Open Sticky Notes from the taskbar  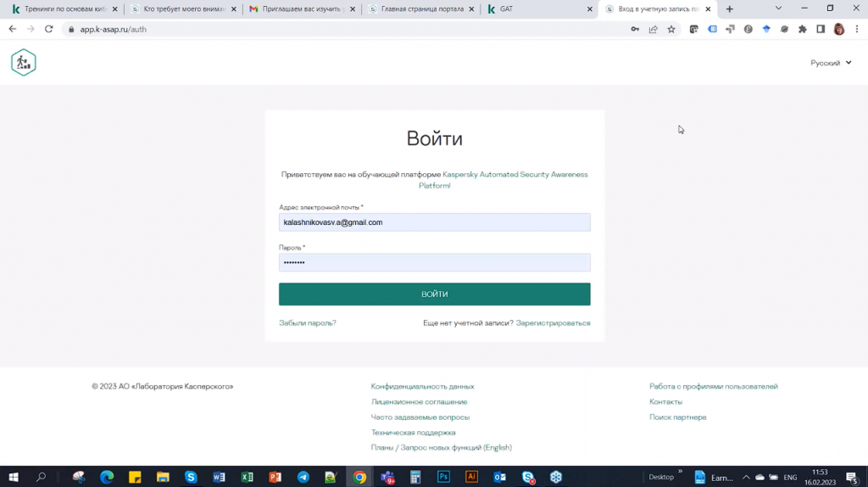point(135,477)
